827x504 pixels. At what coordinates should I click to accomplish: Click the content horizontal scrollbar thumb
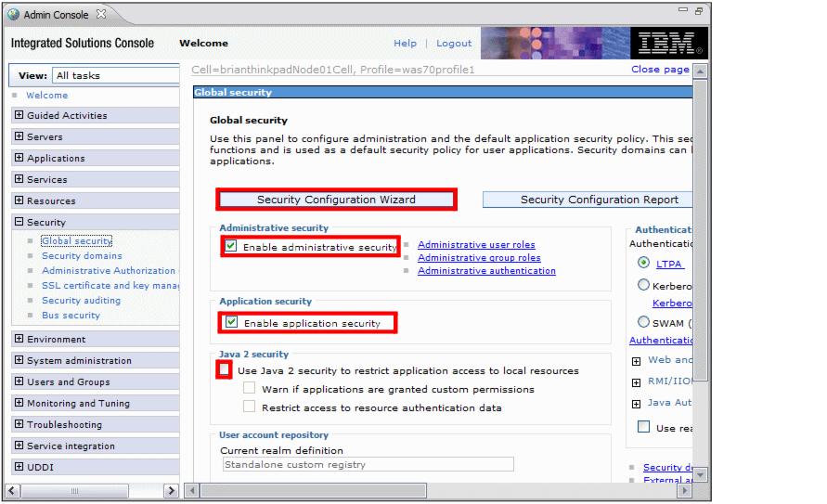coord(314,491)
